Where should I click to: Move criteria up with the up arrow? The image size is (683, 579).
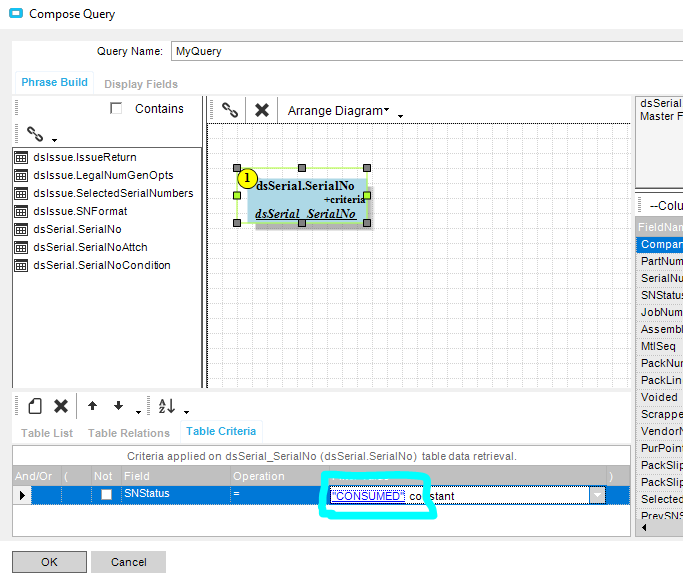pyautogui.click(x=93, y=406)
